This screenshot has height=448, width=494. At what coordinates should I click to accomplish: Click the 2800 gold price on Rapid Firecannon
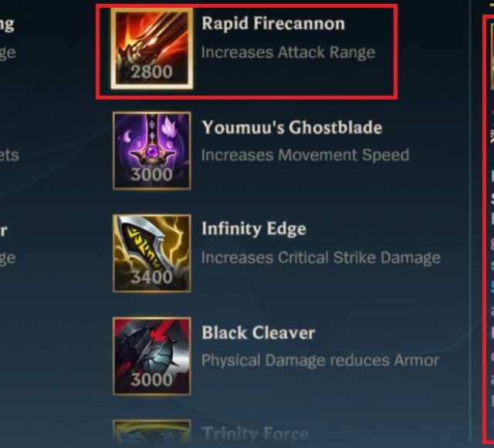point(152,72)
